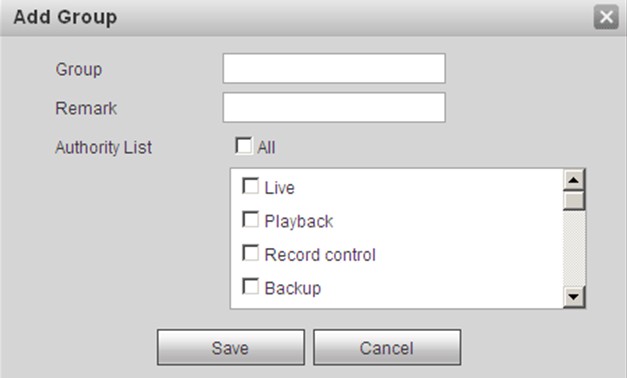Enable the Live authority checkbox
627x378 pixels.
tap(251, 186)
